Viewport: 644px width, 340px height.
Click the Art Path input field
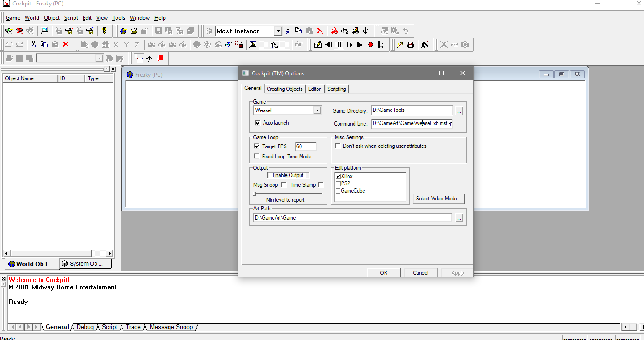coord(353,218)
